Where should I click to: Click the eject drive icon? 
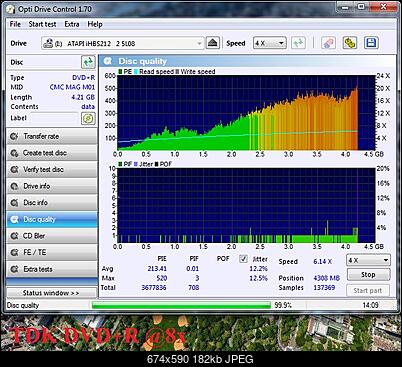tap(213, 43)
